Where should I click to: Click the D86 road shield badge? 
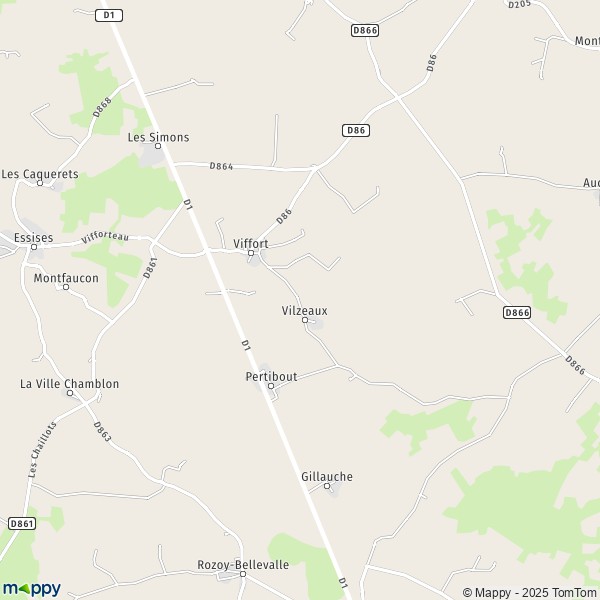356,130
